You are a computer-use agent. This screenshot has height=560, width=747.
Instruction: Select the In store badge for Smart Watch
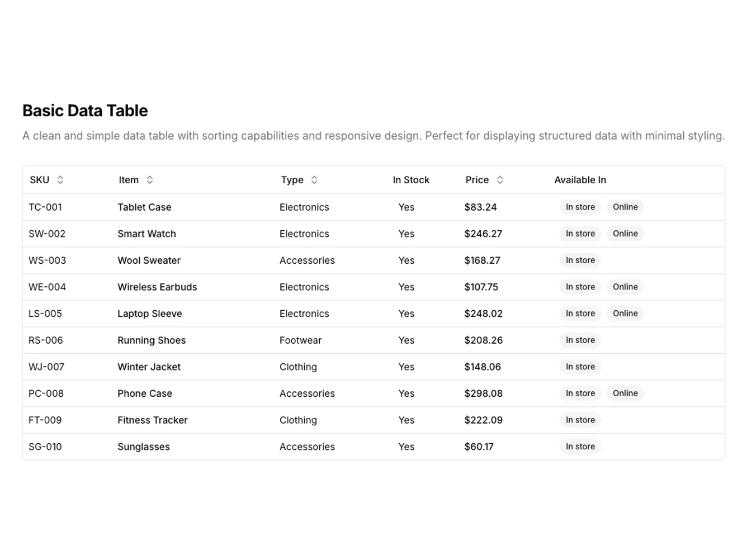point(580,234)
